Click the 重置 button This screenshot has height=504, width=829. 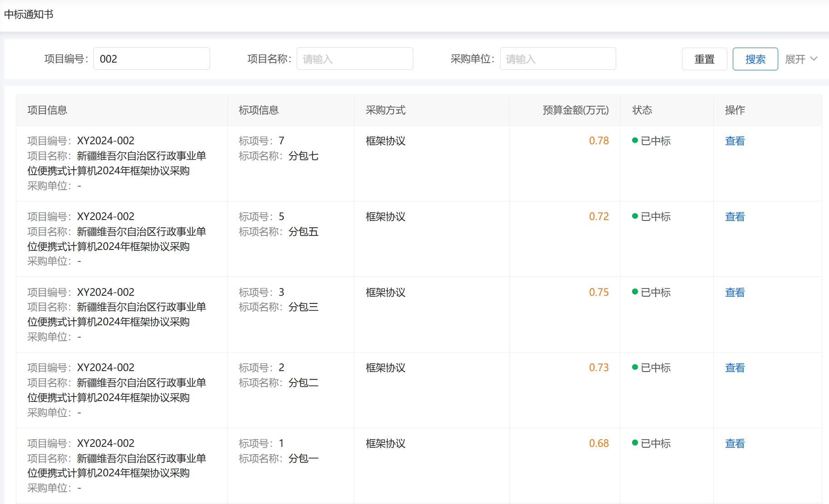point(704,59)
